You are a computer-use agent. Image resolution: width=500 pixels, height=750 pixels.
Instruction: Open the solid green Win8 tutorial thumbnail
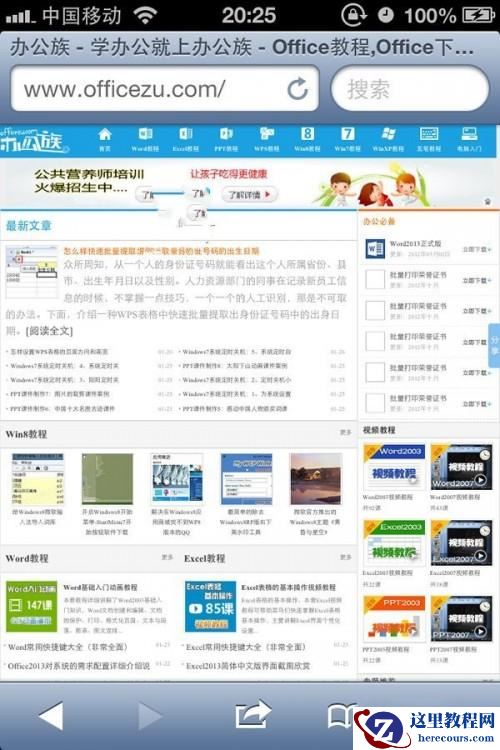pos(107,479)
